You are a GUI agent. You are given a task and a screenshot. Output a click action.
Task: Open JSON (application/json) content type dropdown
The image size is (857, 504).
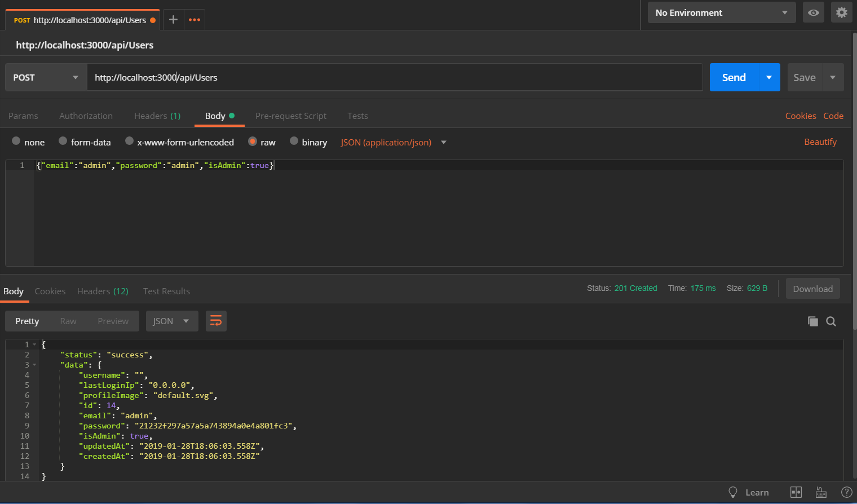point(394,142)
